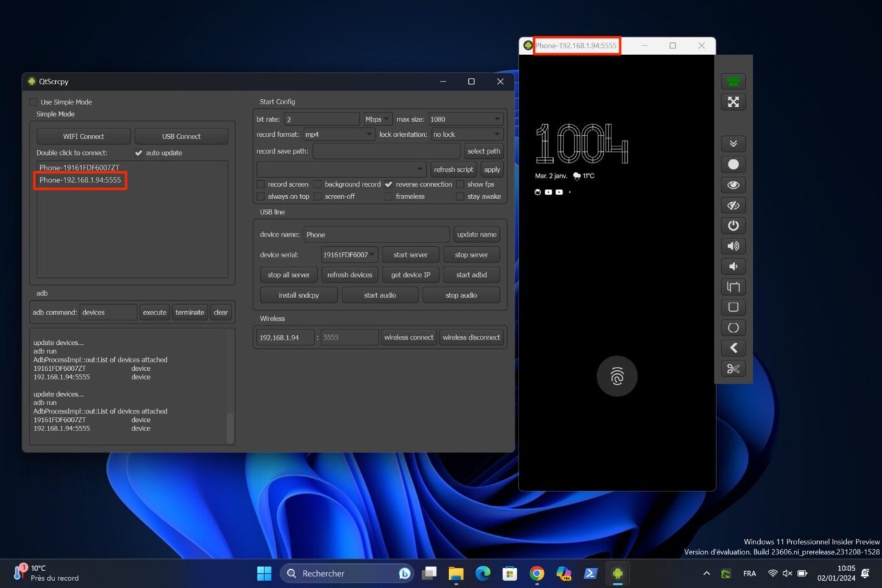
Task: Open the Mbps bit rate unit dropdown
Action: 377,119
